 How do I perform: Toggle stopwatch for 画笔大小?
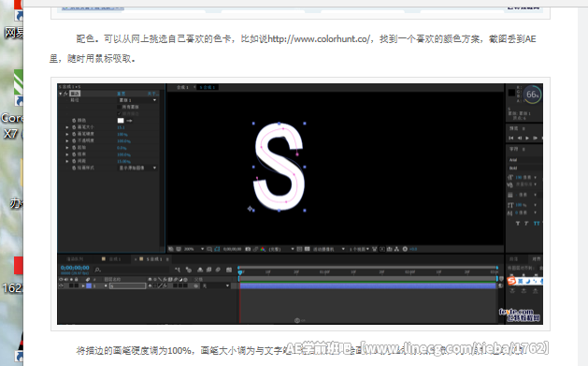74,127
